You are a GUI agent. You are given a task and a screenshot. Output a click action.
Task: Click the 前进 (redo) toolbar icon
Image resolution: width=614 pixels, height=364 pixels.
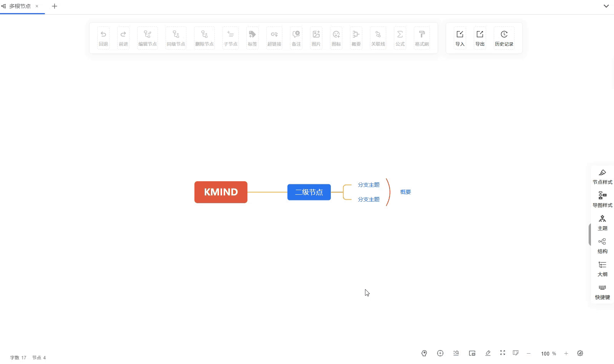[x=123, y=38]
